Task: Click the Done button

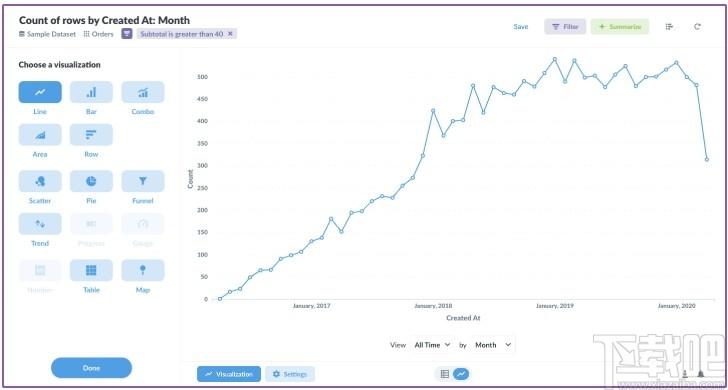Action: [91, 368]
